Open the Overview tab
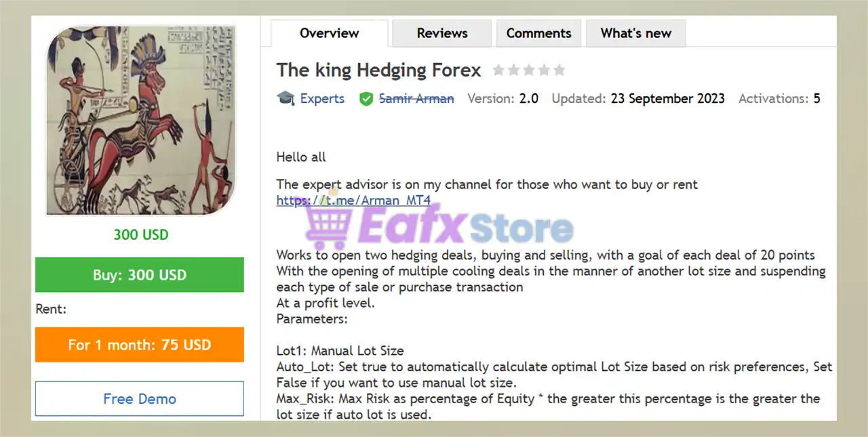Viewport: 868px width, 437px height. pyautogui.click(x=330, y=33)
